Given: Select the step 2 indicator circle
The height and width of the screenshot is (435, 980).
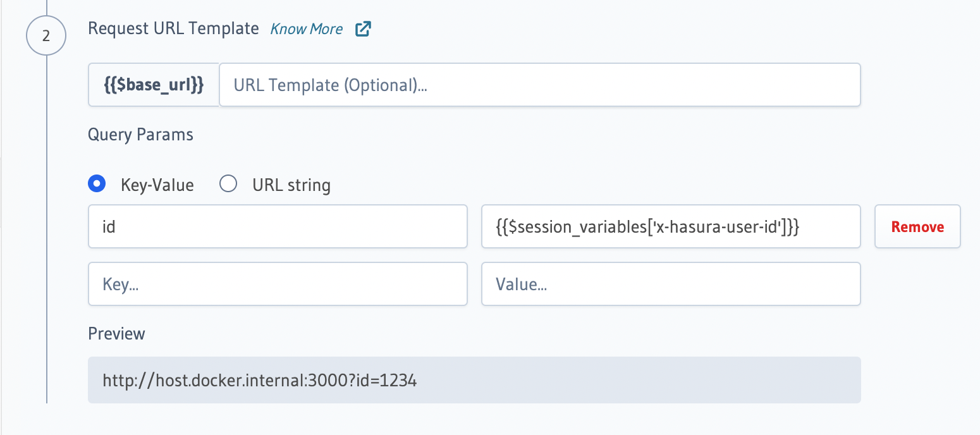Looking at the screenshot, I should 46,35.
